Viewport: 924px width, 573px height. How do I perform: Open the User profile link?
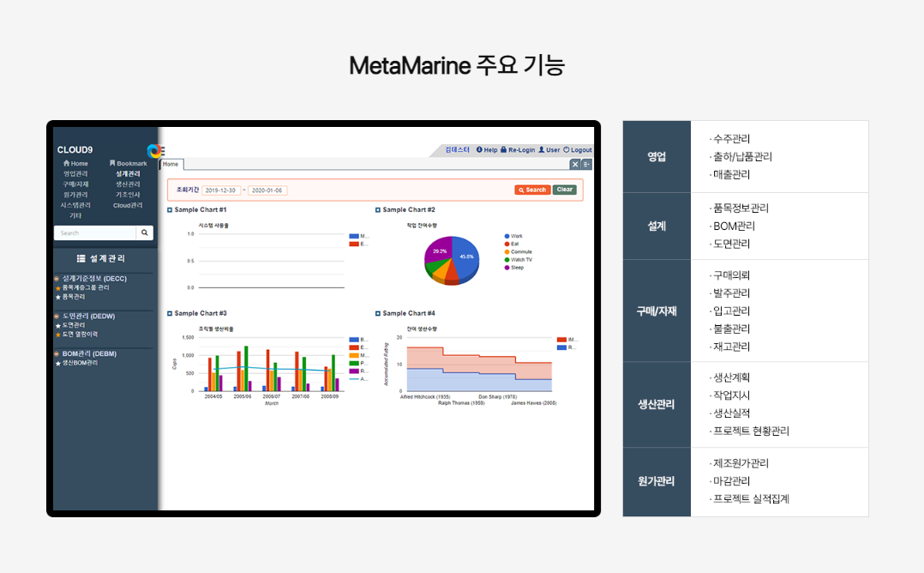(549, 150)
